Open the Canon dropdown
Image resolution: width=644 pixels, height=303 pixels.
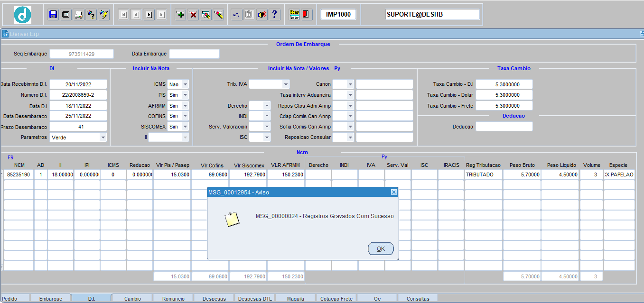350,84
